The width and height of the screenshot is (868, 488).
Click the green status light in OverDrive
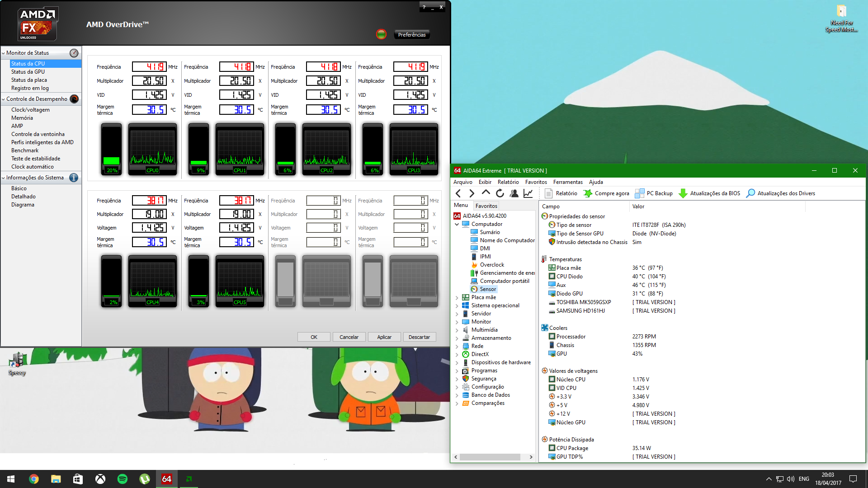coord(381,34)
